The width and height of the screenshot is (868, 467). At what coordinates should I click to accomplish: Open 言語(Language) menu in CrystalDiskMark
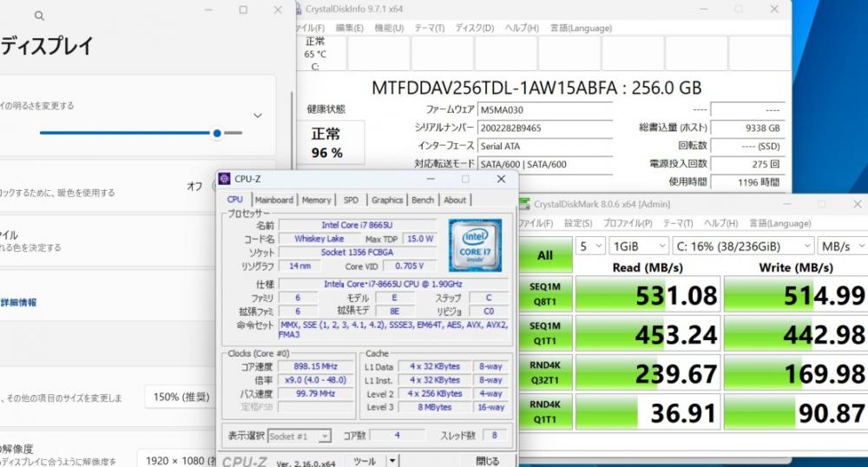pyautogui.click(x=780, y=223)
